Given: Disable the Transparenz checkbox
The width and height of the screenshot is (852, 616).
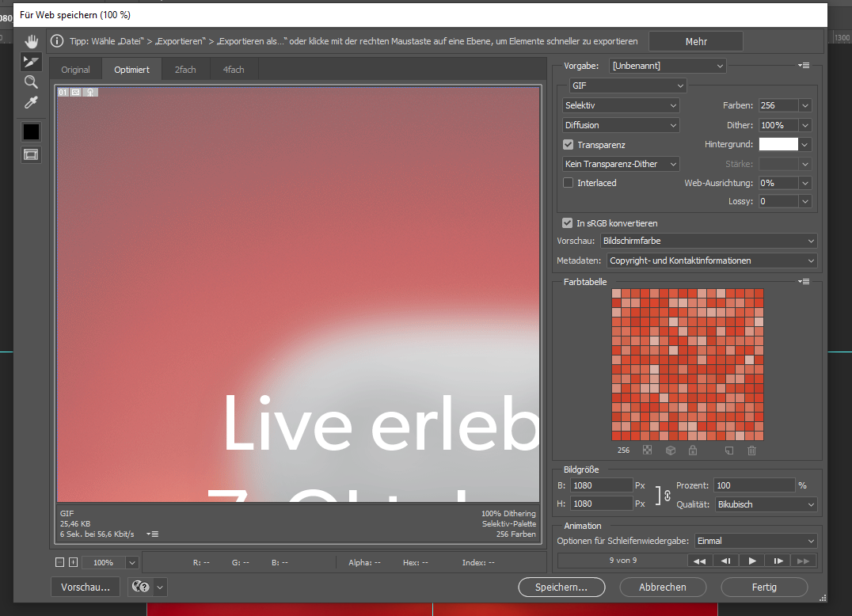Looking at the screenshot, I should [x=568, y=144].
